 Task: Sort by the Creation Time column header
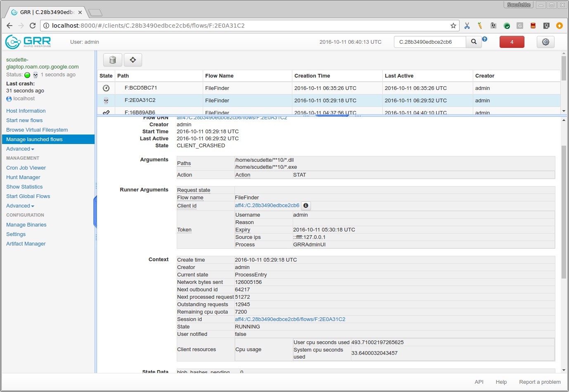point(312,76)
